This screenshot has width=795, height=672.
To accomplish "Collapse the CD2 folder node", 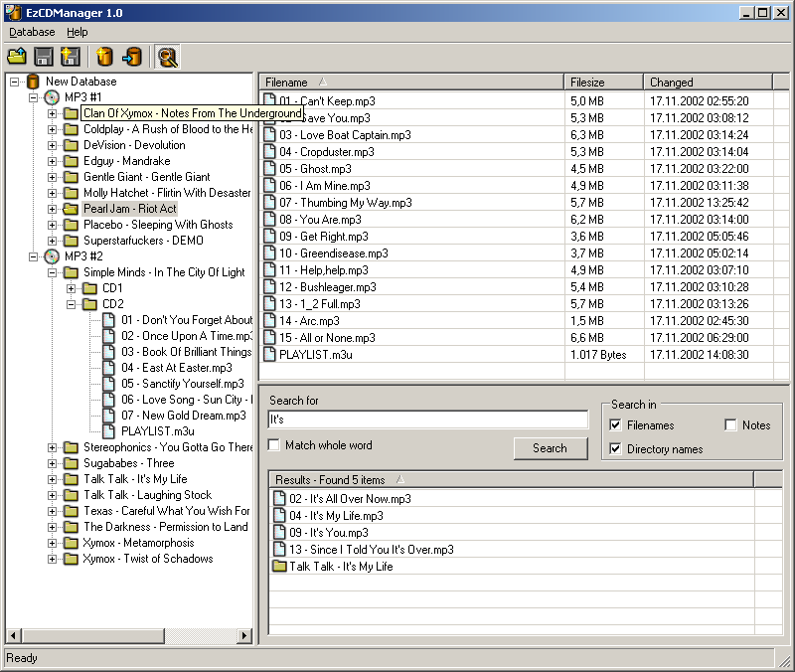I will (71, 304).
